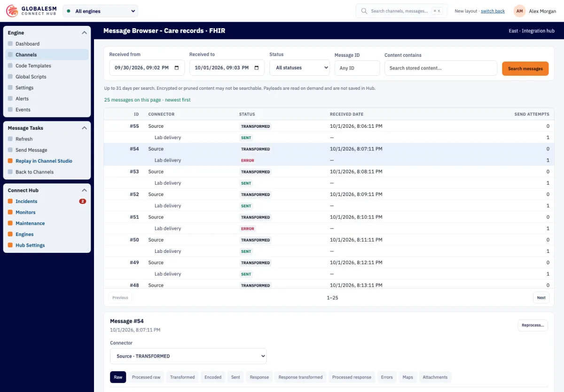Select message row #50 Source
The image size is (564, 392).
329,240
